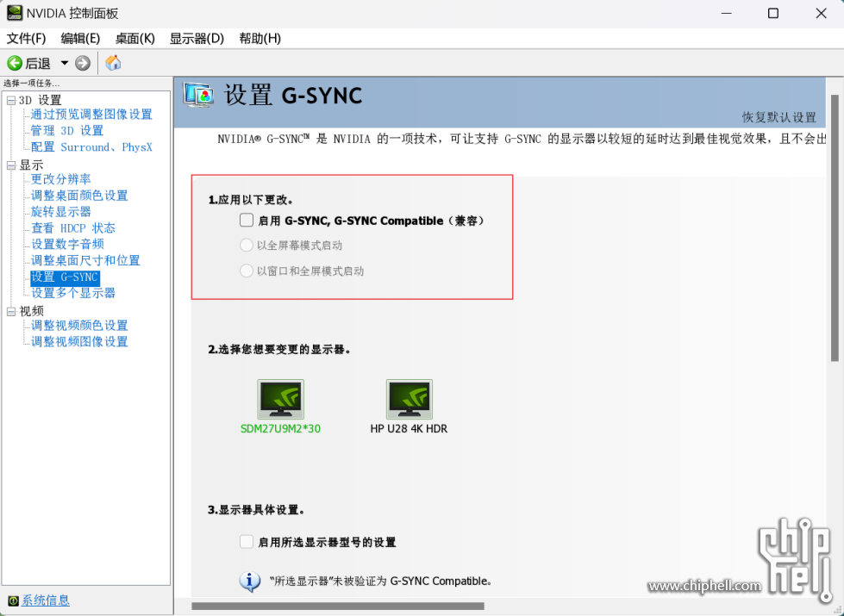The image size is (844, 616).
Task: Open 管理 3D 设置 page
Action: (x=67, y=131)
